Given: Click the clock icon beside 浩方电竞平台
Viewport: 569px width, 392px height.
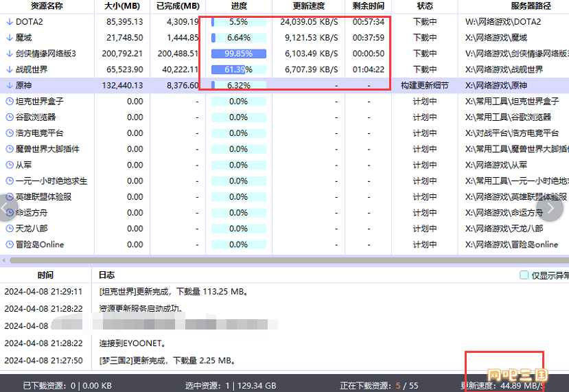Looking at the screenshot, I should click(10, 133).
